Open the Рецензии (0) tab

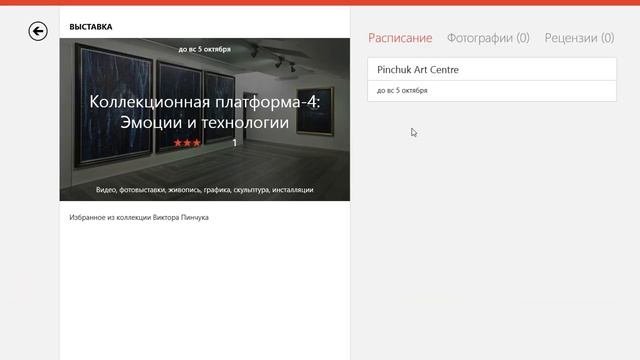click(x=579, y=38)
